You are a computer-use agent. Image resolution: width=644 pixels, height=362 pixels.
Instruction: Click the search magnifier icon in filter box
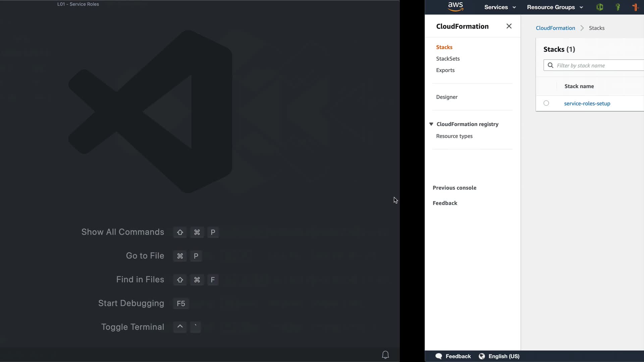point(550,65)
